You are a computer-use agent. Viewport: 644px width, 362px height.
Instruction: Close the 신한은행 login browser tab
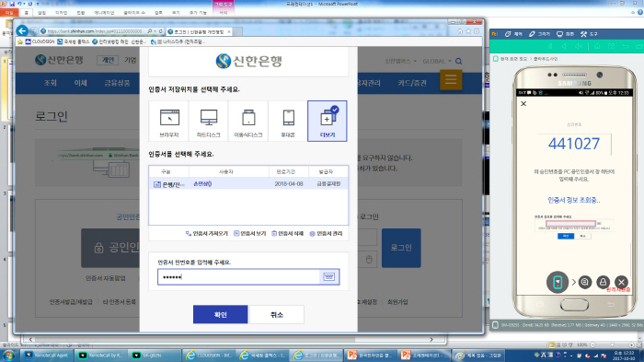pos(229,31)
